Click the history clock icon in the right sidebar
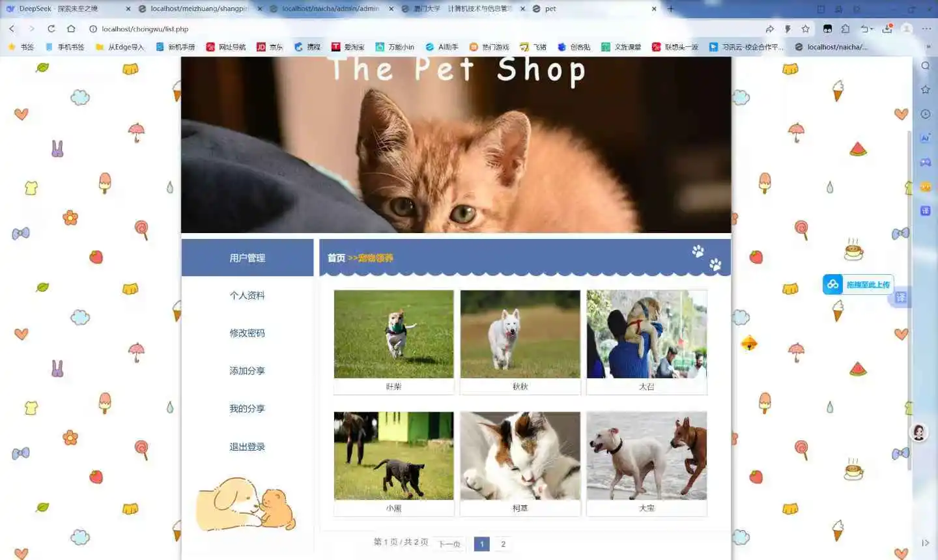 [x=926, y=113]
